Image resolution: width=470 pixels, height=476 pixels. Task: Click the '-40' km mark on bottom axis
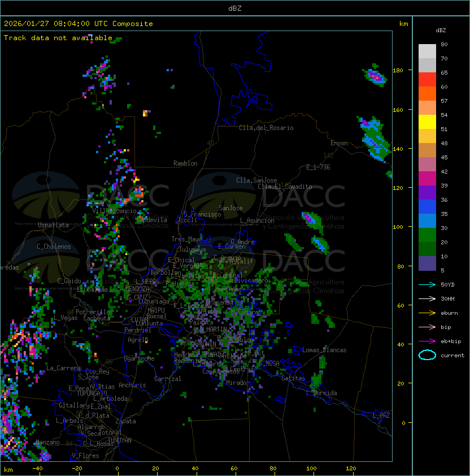click(x=37, y=469)
